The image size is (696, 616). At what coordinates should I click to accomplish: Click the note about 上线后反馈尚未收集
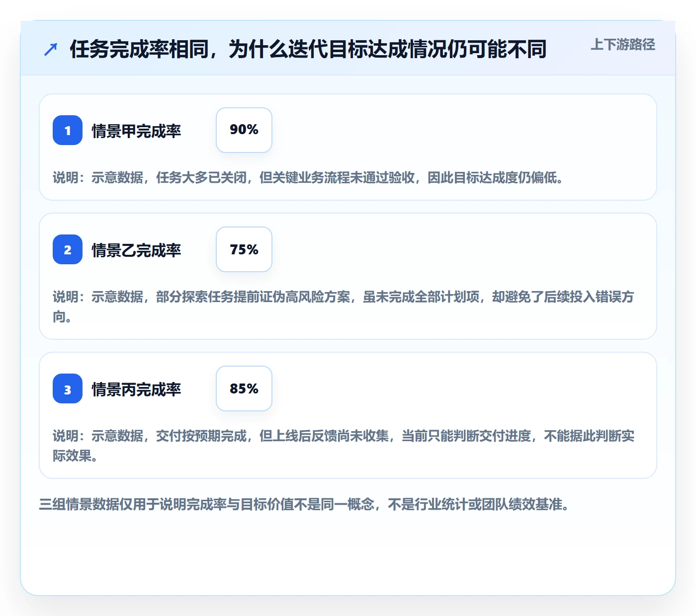point(344,446)
